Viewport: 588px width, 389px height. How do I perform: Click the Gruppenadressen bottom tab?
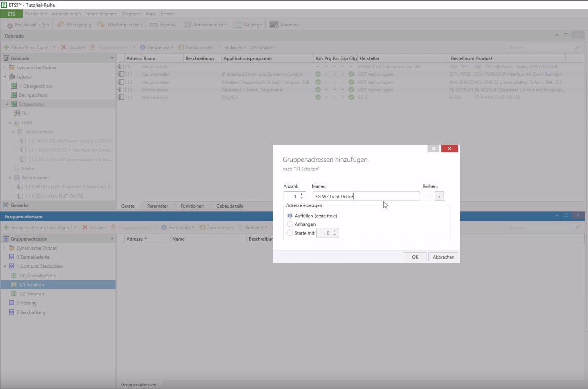coord(138,385)
